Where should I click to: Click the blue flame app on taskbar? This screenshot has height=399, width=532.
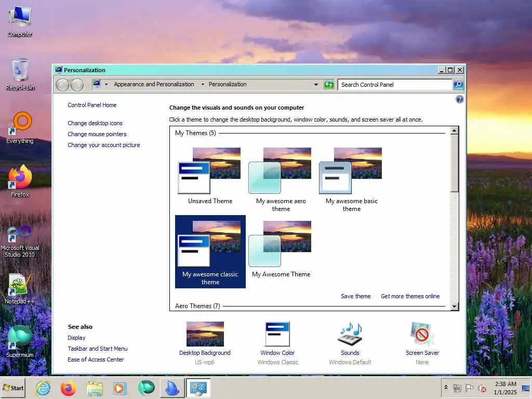(x=172, y=388)
